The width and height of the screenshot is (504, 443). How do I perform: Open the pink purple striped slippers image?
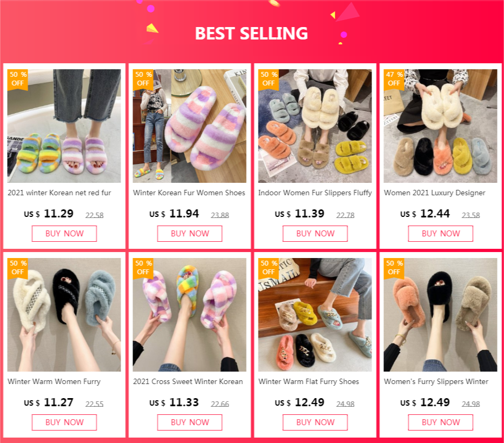pyautogui.click(x=190, y=126)
